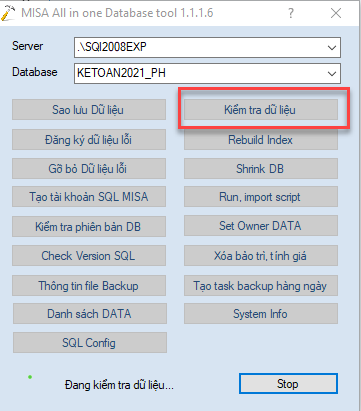Click the Database label

click(x=35, y=72)
